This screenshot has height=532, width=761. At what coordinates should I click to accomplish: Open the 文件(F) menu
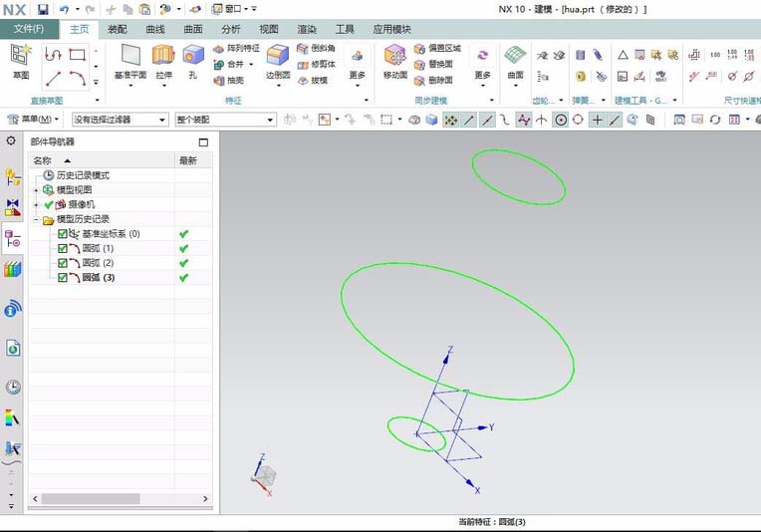pyautogui.click(x=29, y=29)
